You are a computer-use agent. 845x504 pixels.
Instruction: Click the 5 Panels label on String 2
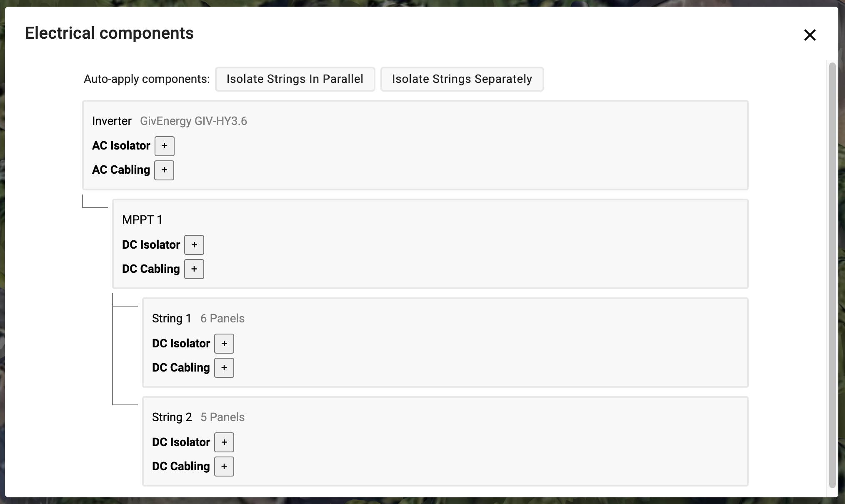(222, 417)
